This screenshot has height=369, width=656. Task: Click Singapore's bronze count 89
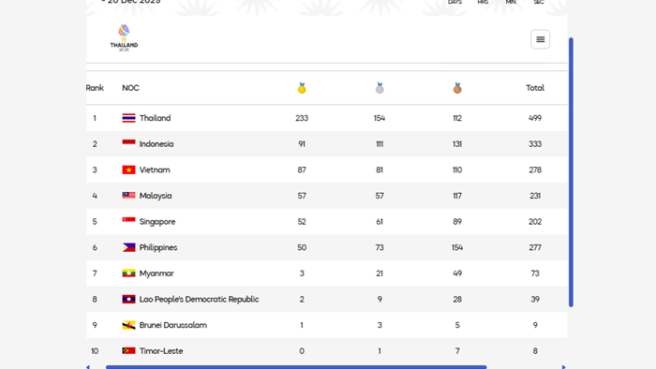[x=457, y=222]
